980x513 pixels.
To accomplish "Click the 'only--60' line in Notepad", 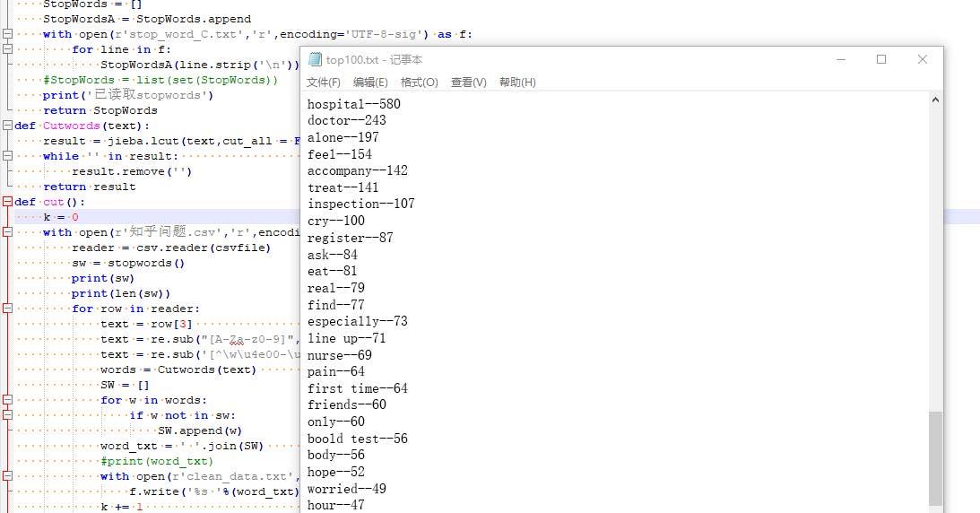I will coord(335,422).
